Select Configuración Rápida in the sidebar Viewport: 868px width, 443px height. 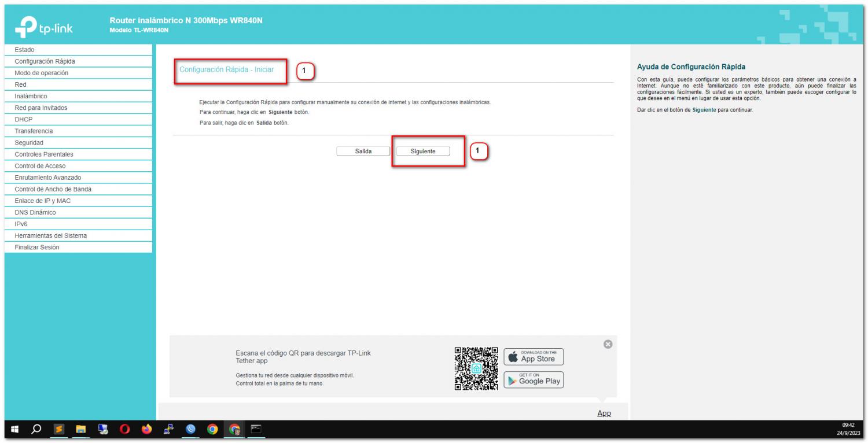click(x=78, y=61)
